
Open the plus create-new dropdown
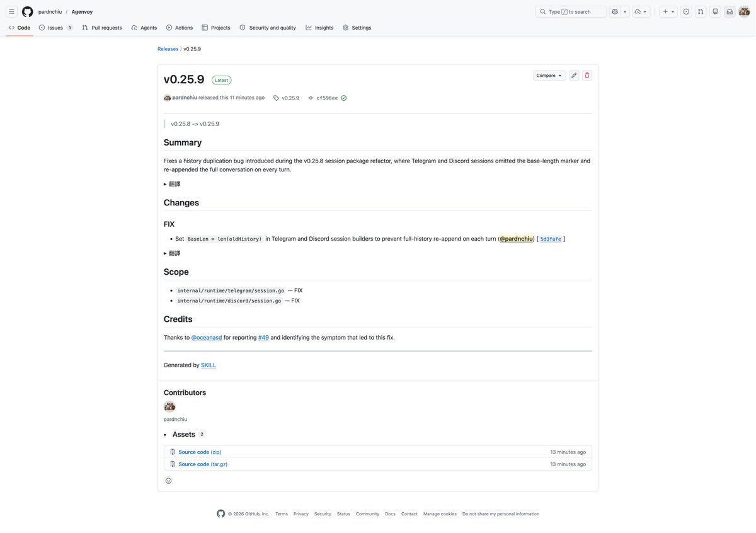(668, 11)
